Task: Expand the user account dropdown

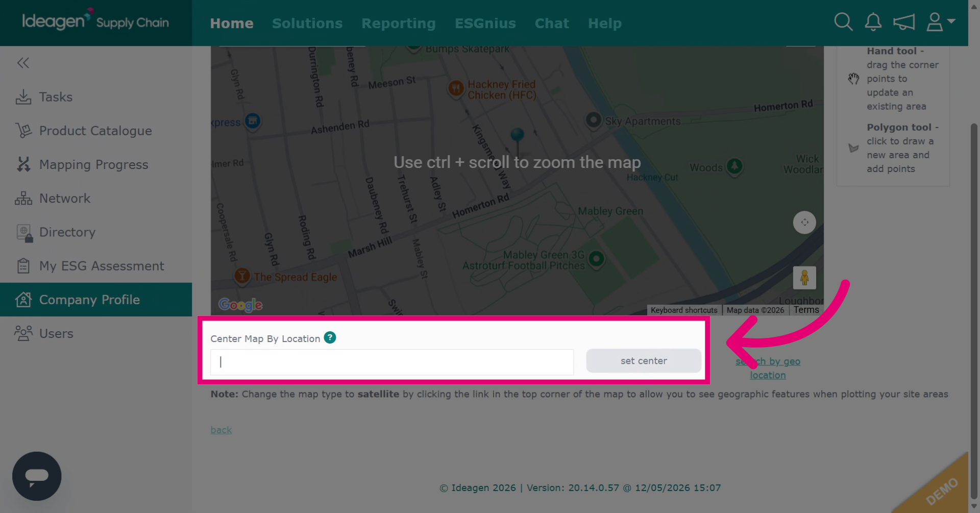Action: tap(940, 22)
